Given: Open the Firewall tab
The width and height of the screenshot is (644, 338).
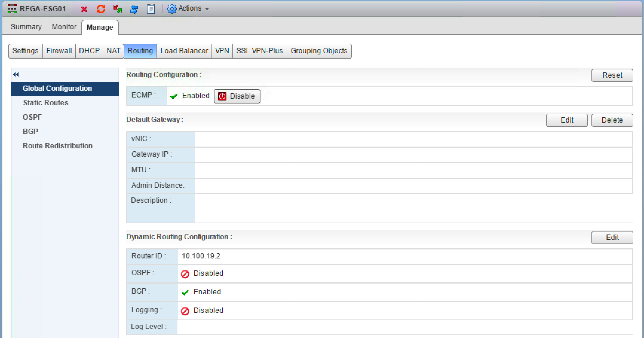Looking at the screenshot, I should pyautogui.click(x=59, y=51).
